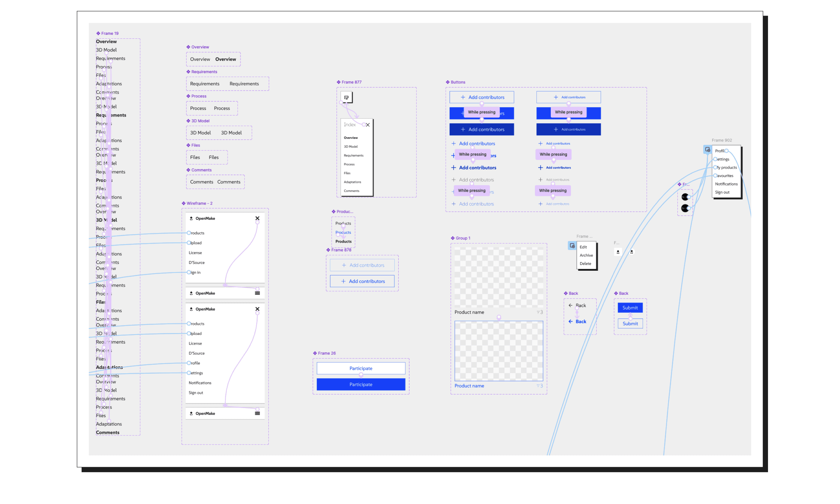The image size is (840, 504).
Task: Select Sign out in Frame 902 menu
Action: [722, 192]
